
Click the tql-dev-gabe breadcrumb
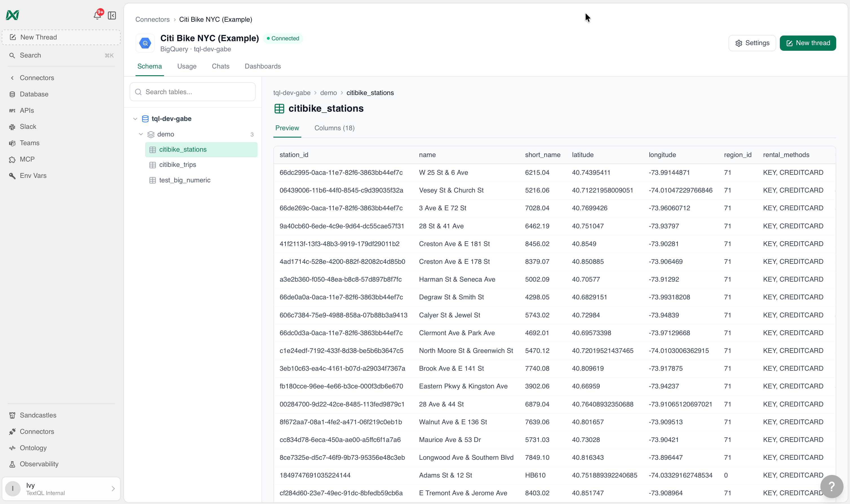[x=292, y=93]
